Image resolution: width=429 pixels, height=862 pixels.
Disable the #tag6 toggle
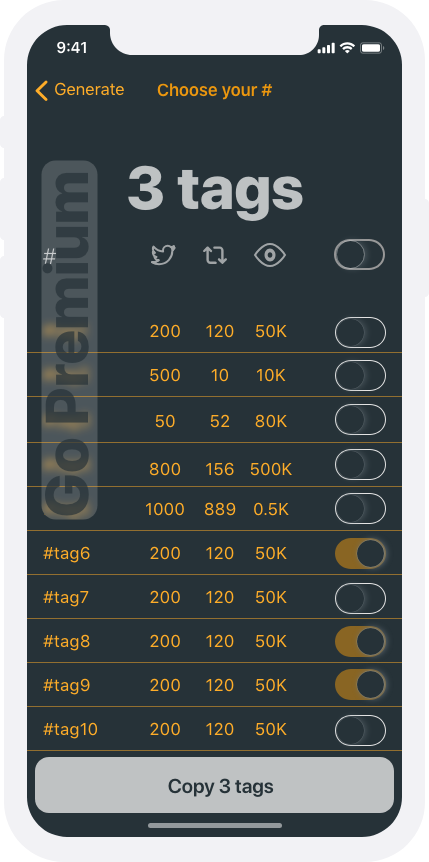coord(360,553)
